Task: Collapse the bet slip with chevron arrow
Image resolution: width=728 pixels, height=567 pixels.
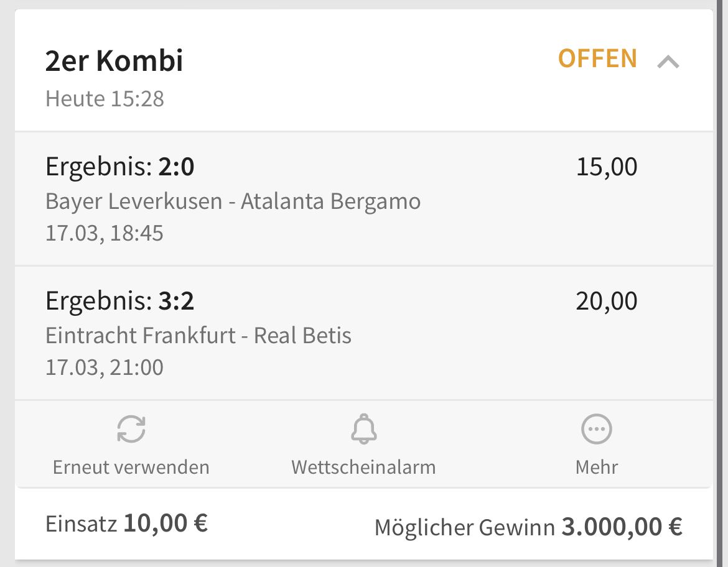Action: 668,62
